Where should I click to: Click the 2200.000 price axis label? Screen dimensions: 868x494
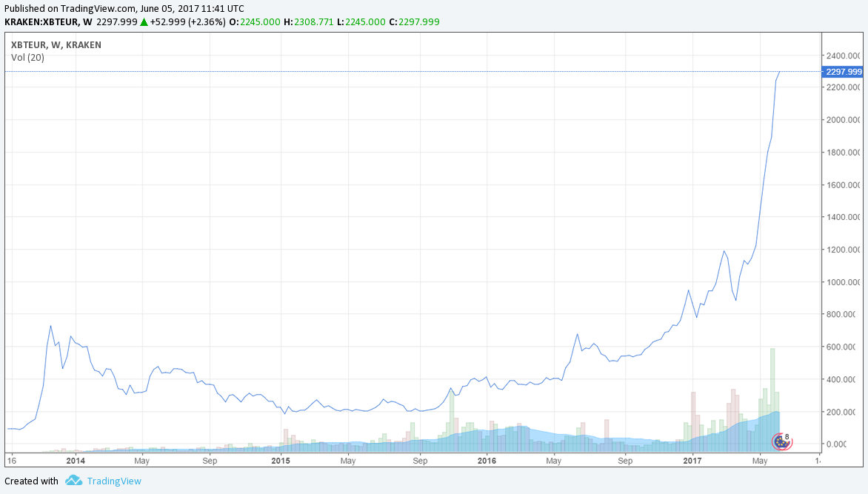[x=843, y=87]
